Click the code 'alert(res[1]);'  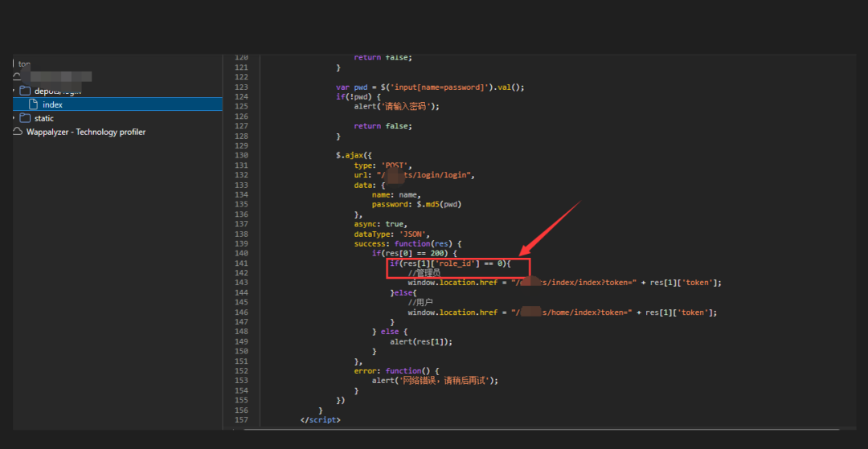click(421, 341)
